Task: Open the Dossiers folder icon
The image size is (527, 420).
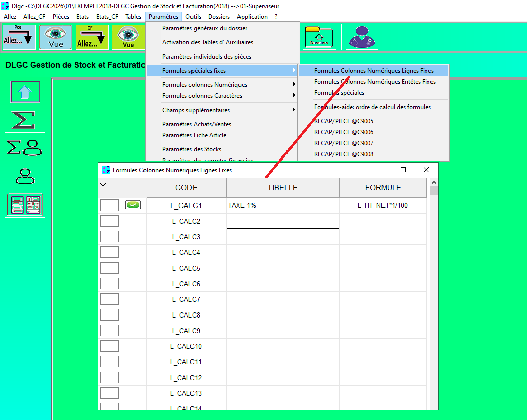Action: pyautogui.click(x=319, y=37)
